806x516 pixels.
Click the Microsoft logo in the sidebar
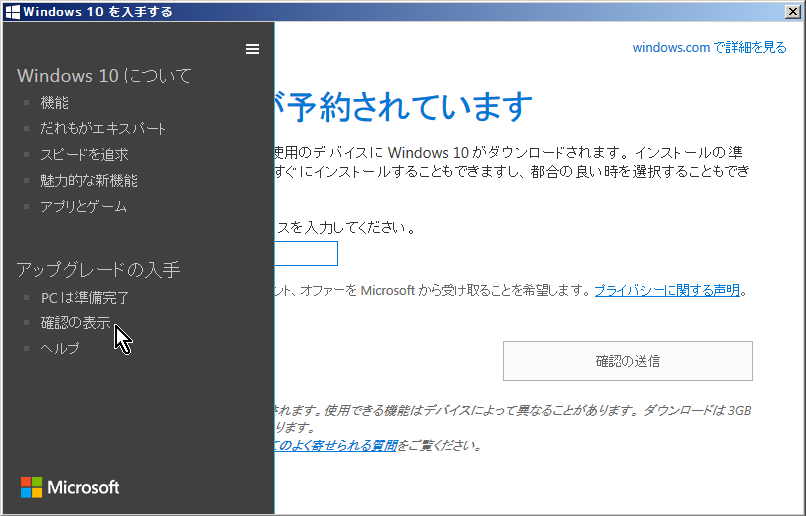pyautogui.click(x=70, y=487)
